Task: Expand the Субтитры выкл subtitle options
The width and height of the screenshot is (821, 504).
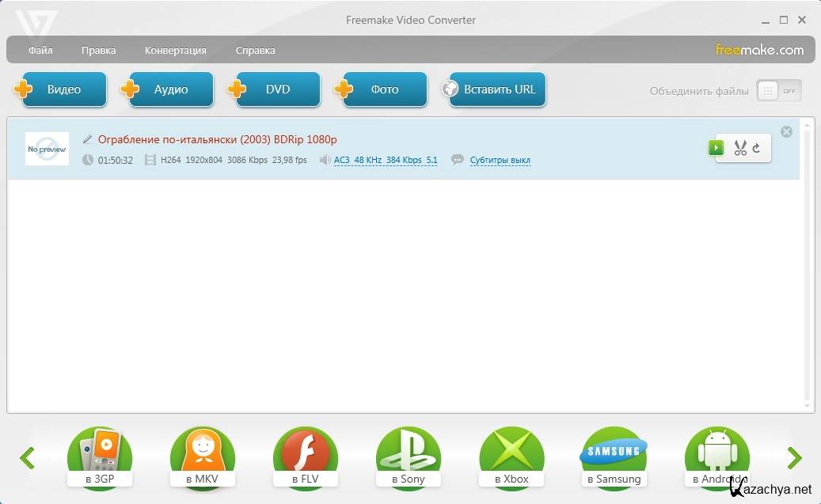Action: click(500, 161)
